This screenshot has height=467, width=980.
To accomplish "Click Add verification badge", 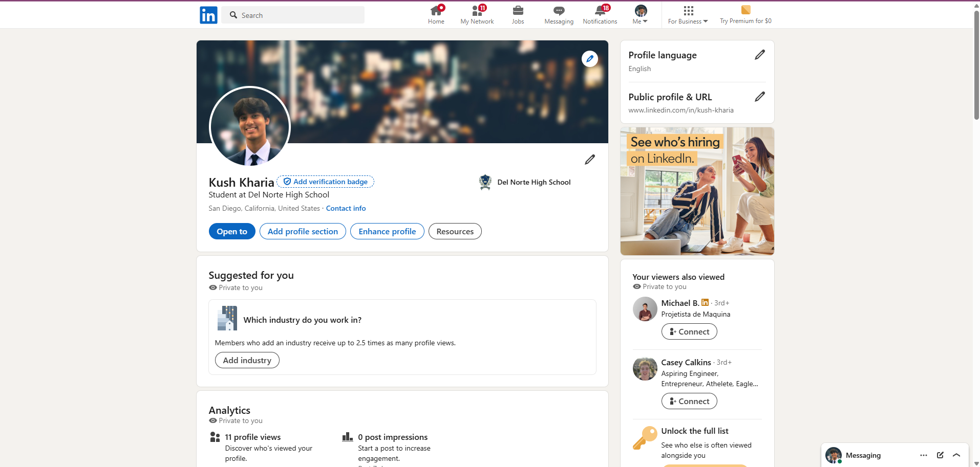I will pyautogui.click(x=326, y=182).
